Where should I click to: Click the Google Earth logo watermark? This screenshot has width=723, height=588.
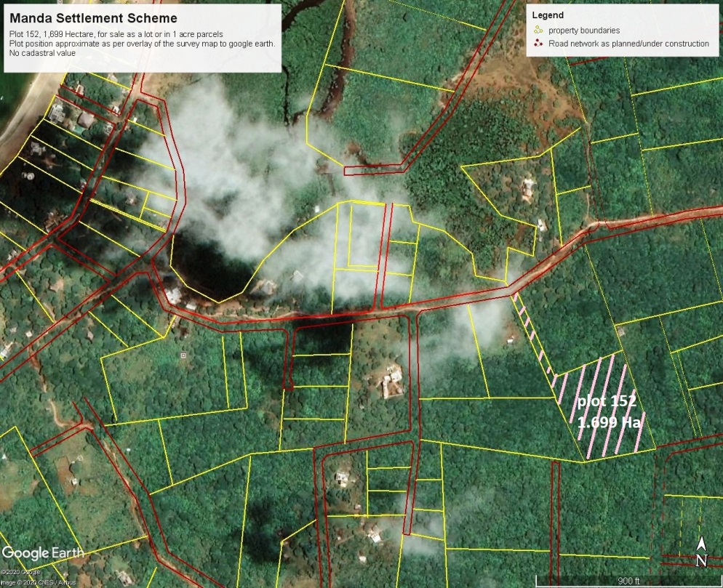[43, 552]
